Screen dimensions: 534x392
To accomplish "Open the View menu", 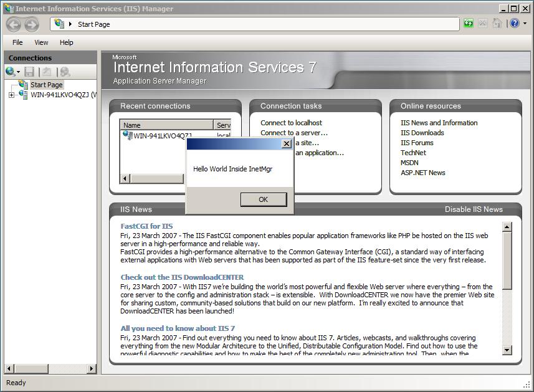I will (x=41, y=42).
